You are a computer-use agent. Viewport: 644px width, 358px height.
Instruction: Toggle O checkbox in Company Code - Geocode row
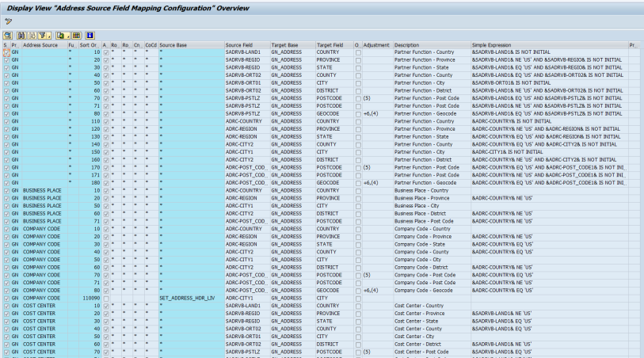click(358, 290)
